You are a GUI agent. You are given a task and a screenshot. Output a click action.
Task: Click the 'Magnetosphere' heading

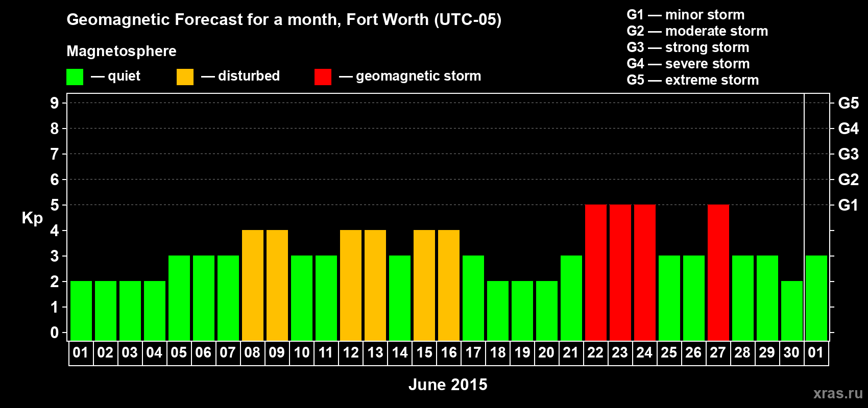122,51
